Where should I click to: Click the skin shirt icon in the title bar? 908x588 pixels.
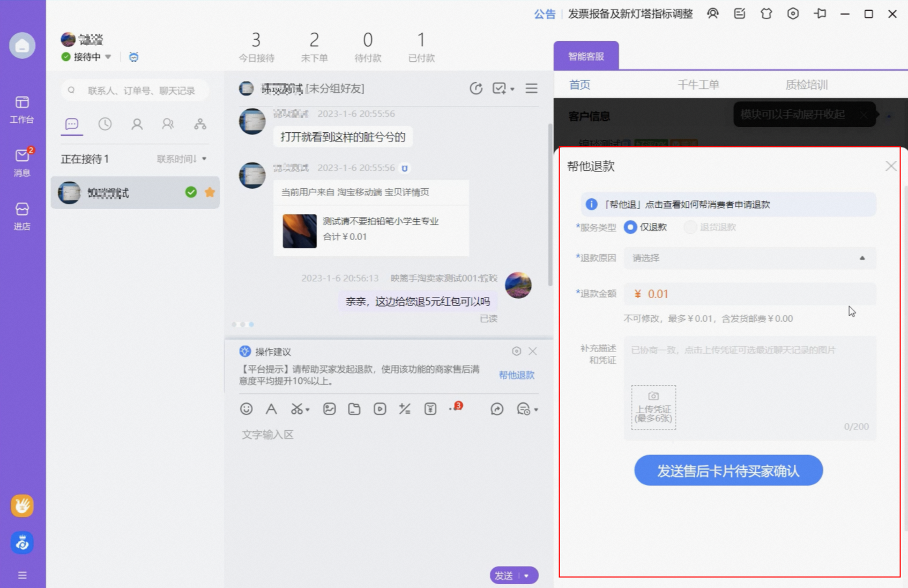click(766, 14)
